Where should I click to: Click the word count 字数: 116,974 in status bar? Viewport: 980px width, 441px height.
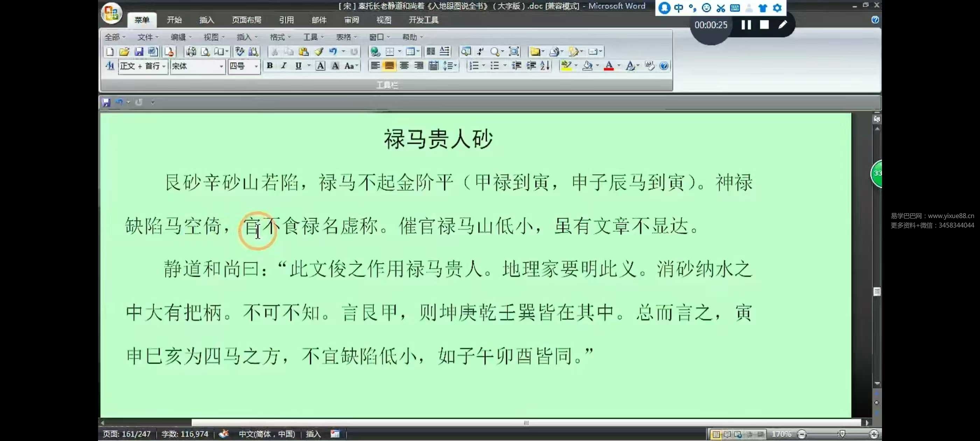185,434
